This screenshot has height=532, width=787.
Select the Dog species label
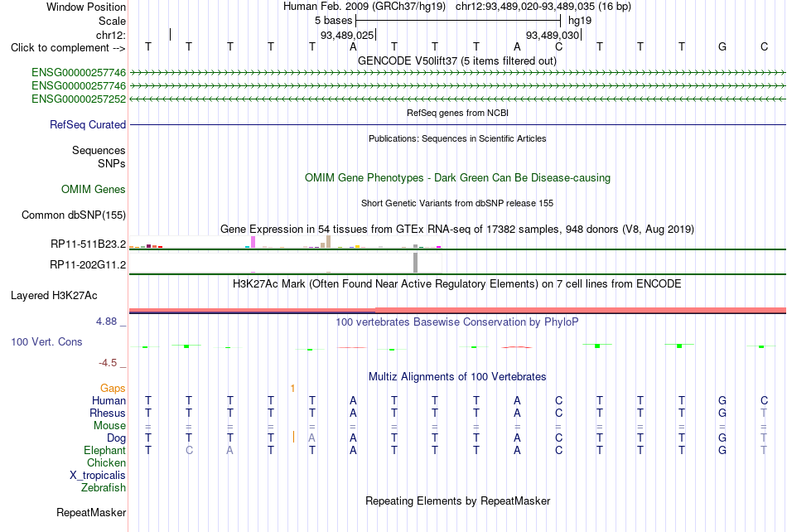click(116, 438)
